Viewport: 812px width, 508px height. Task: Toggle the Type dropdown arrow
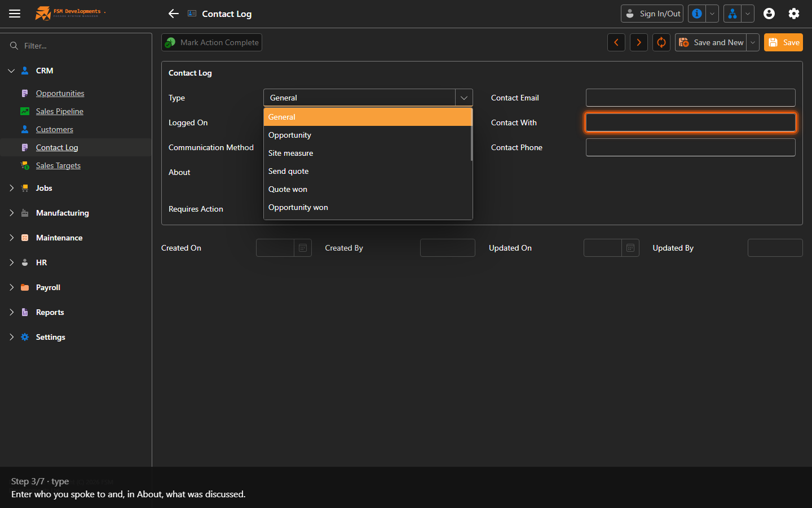click(464, 98)
